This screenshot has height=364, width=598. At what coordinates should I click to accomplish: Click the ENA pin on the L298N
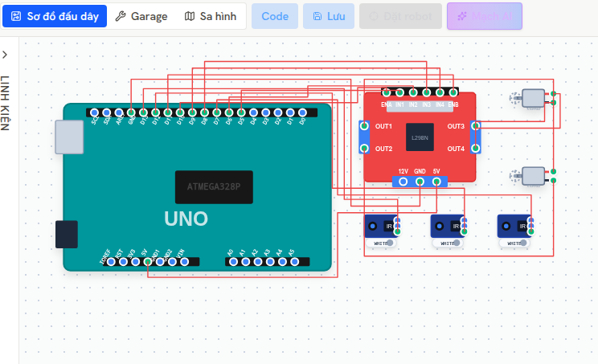click(x=387, y=92)
